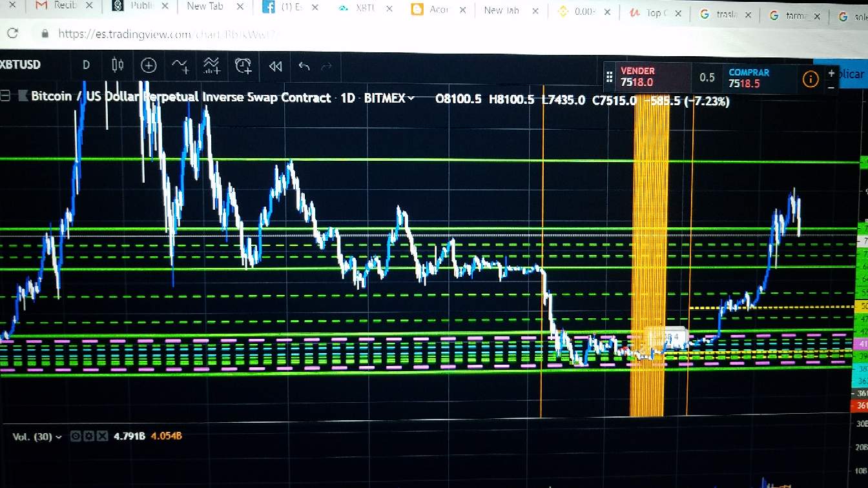
Task: Click the browser address bar URL
Action: [x=168, y=34]
